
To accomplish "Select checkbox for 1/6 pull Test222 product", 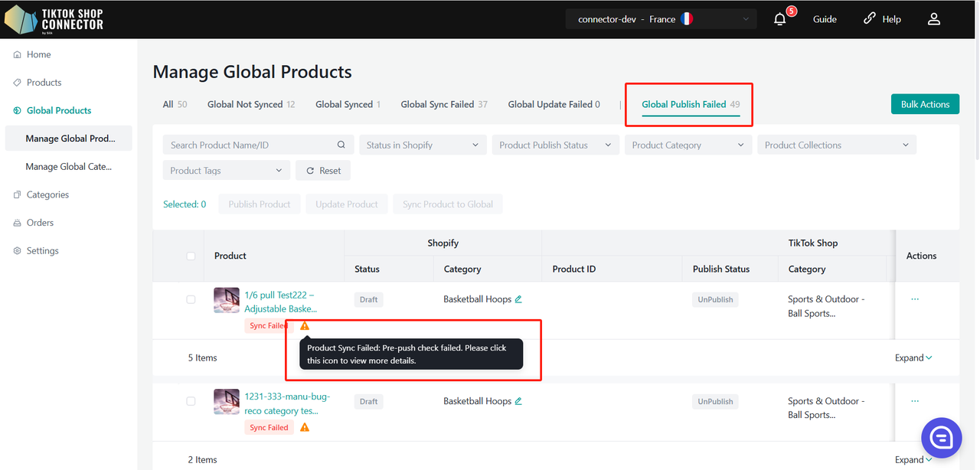I will [x=191, y=299].
